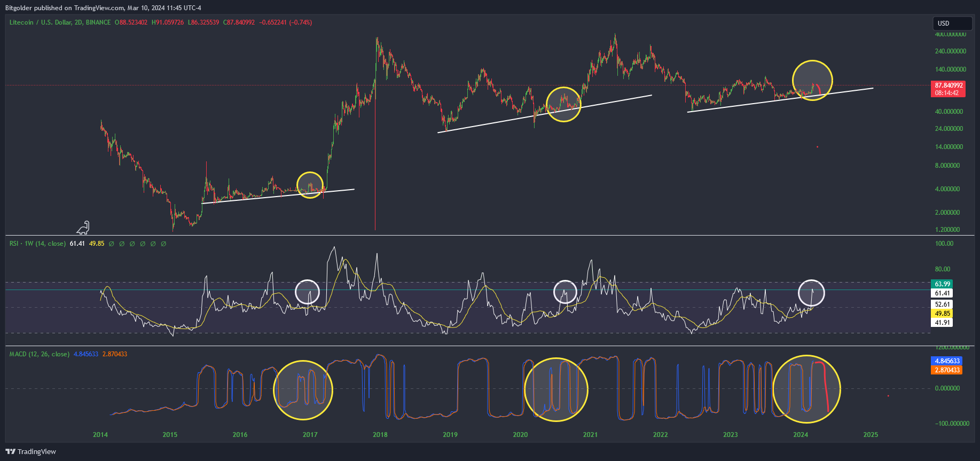
Task: Click the 0.000000 MACD axis label
Action: click(947, 388)
